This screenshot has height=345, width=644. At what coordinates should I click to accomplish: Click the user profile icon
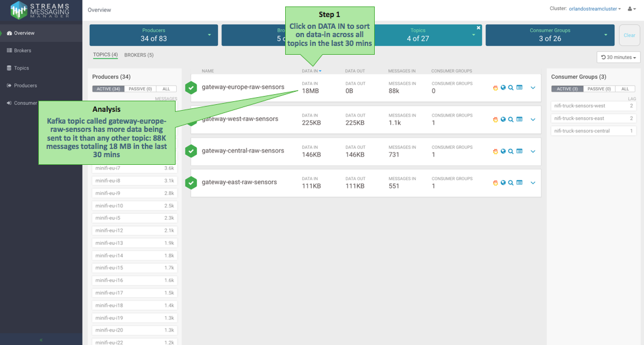tap(631, 9)
